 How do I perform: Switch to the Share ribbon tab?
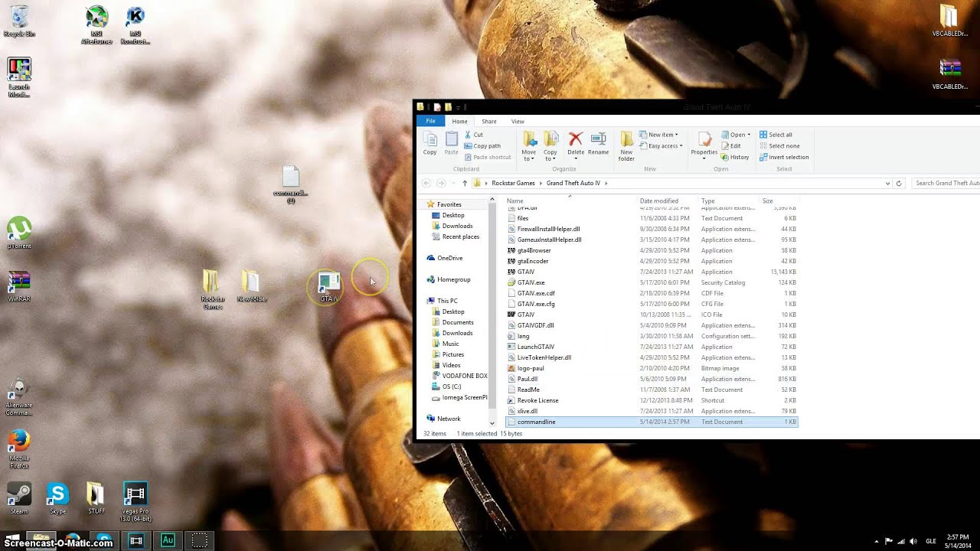[488, 121]
